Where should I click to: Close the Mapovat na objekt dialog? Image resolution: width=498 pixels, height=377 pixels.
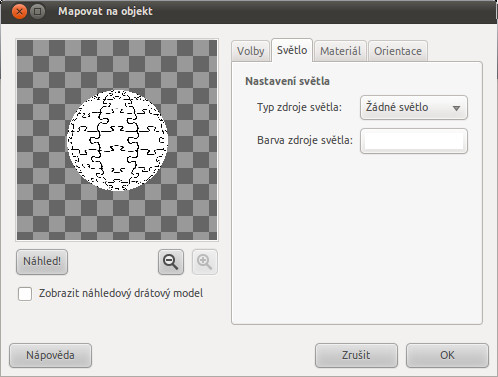pyautogui.click(x=19, y=12)
